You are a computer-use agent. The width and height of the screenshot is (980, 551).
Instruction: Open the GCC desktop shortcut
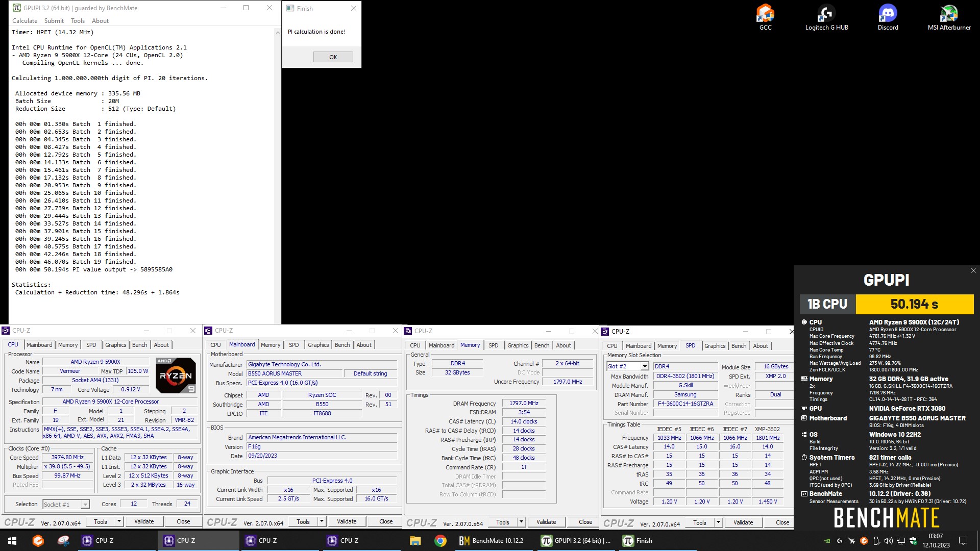[765, 17]
